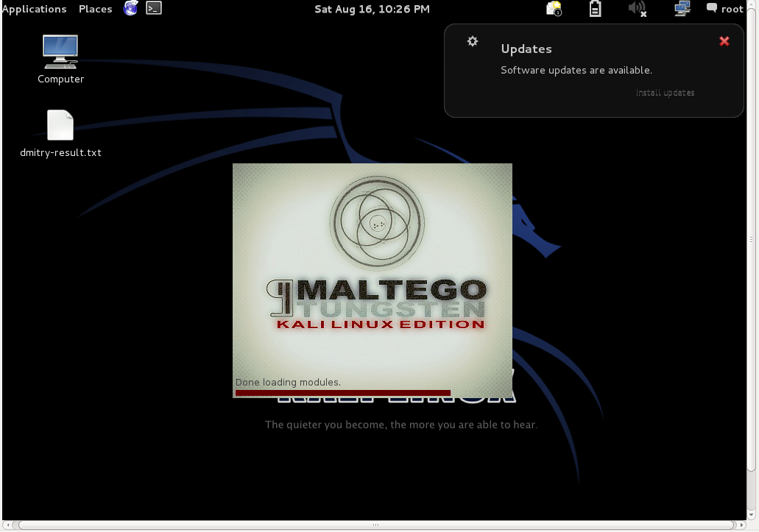Close the Updates notification
The width and height of the screenshot is (759, 532).
click(x=724, y=41)
